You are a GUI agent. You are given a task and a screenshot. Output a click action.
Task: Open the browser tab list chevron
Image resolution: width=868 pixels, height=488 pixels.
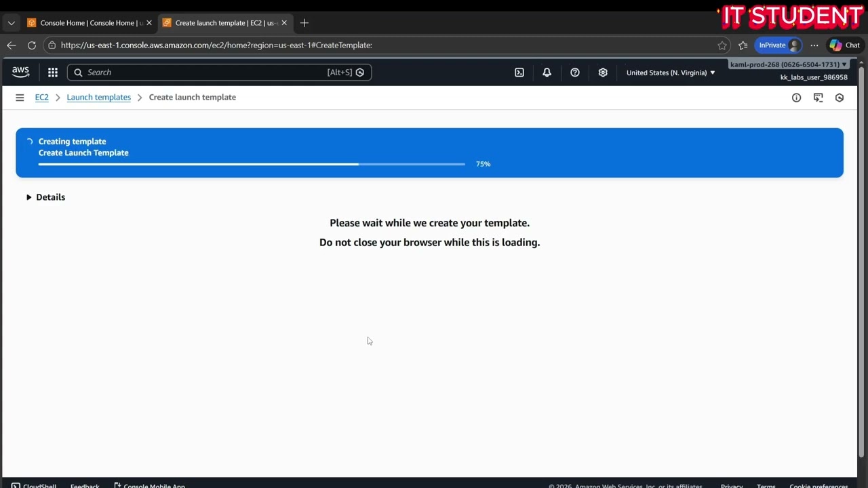(11, 23)
